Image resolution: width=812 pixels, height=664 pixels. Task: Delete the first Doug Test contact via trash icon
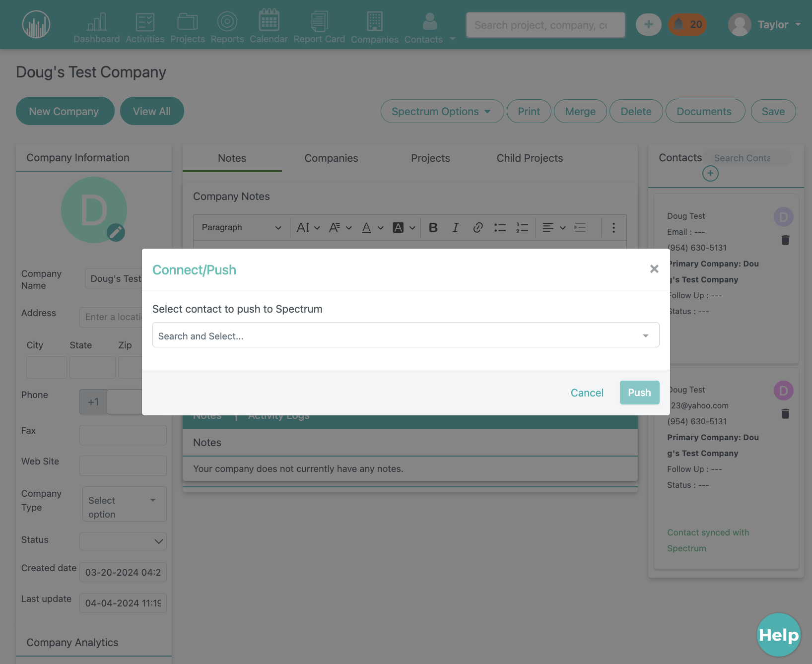(x=785, y=240)
